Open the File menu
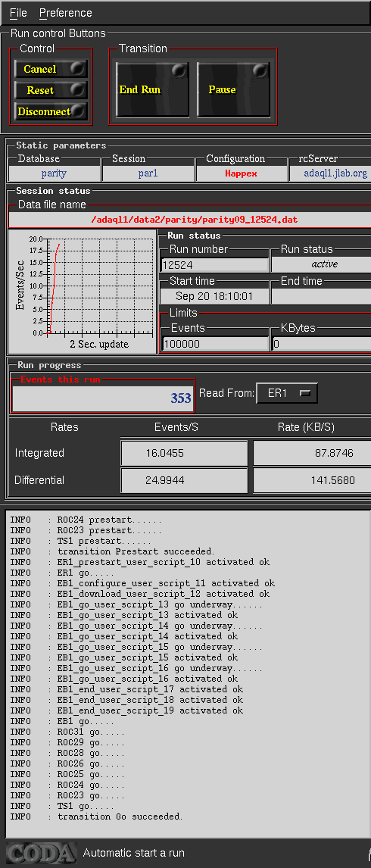Viewport: 371px width, 868px height. click(18, 13)
